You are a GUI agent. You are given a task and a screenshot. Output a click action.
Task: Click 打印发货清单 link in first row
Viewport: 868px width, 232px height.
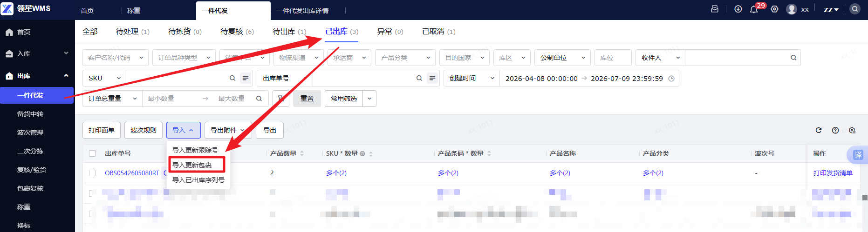tap(833, 173)
